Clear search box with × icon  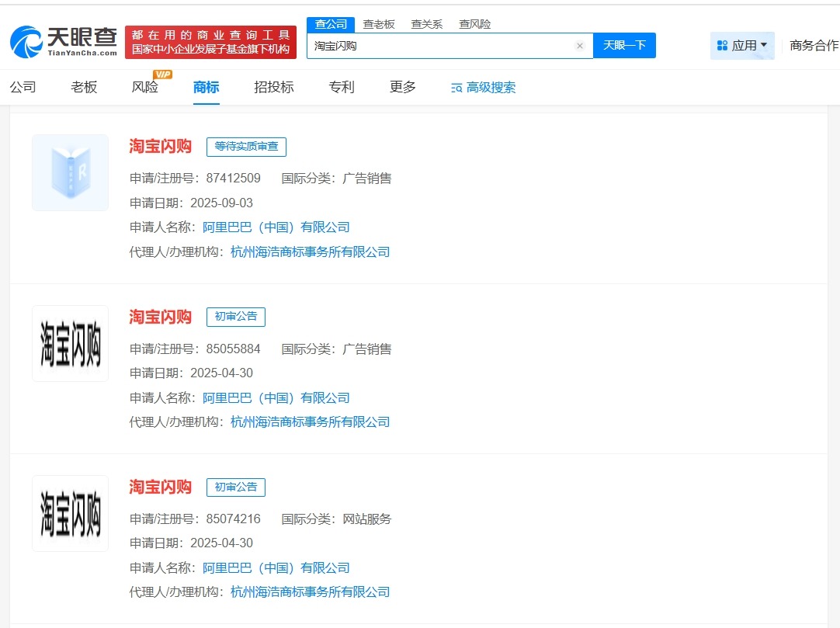point(579,46)
